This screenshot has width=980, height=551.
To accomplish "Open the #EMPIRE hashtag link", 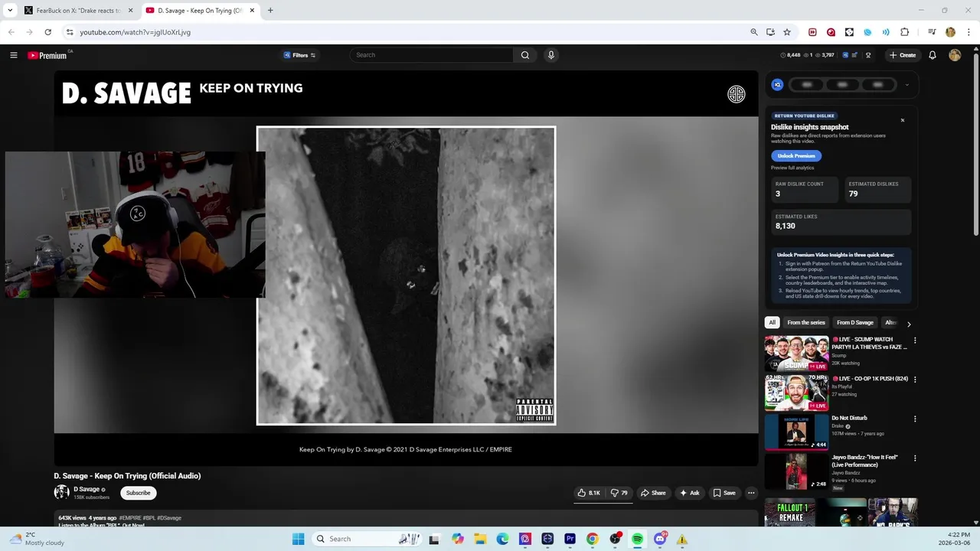I will point(130,518).
